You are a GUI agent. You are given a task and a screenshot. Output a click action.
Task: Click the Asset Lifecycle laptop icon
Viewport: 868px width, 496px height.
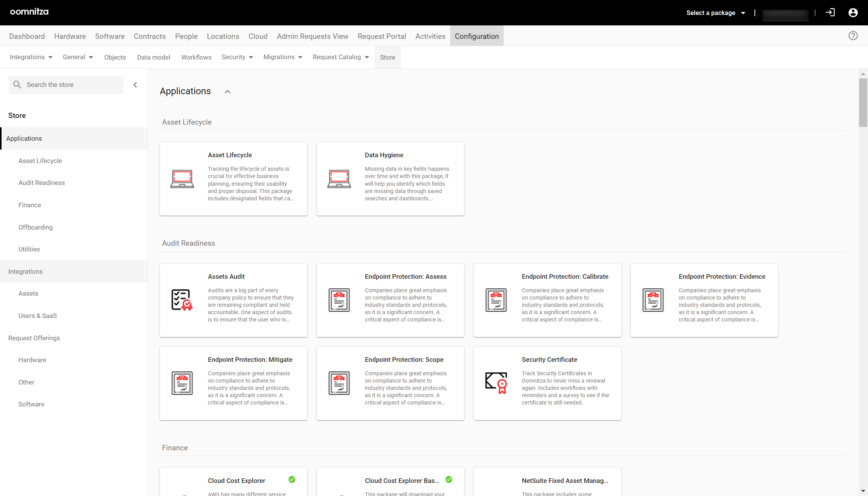click(182, 179)
